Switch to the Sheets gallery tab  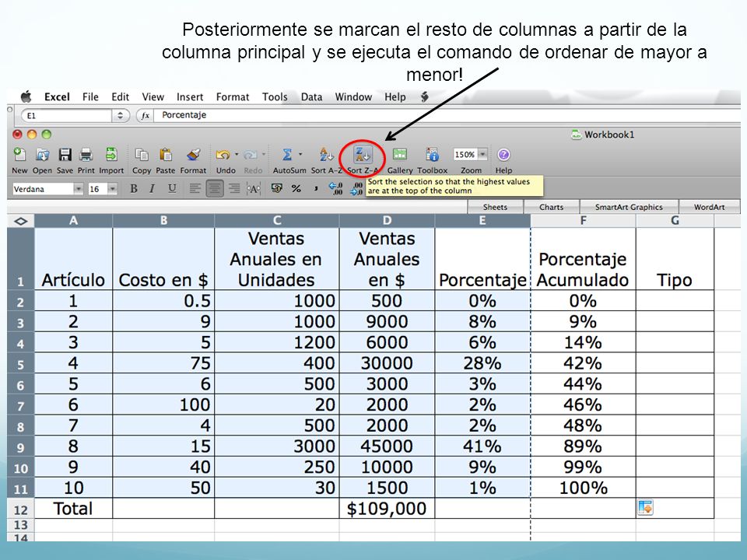(x=495, y=207)
